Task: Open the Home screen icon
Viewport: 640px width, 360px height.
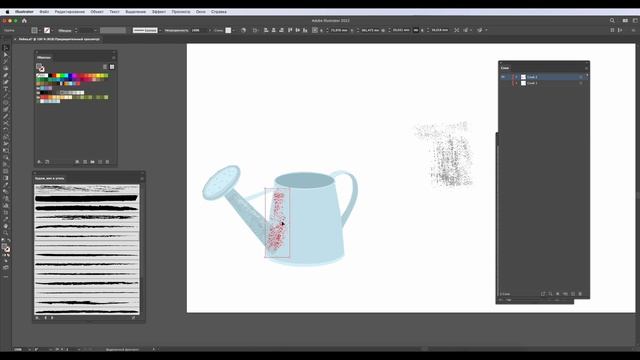Action: tap(24, 20)
